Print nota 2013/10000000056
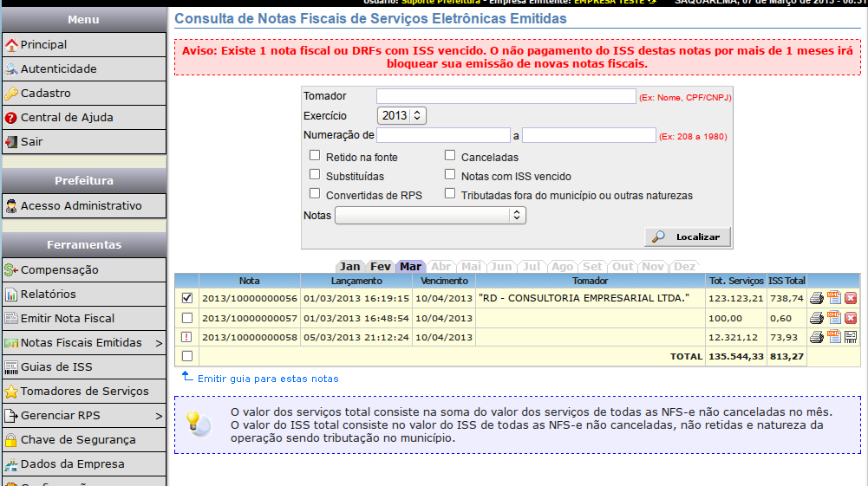Image resolution: width=868 pixels, height=486 pixels. pos(817,298)
